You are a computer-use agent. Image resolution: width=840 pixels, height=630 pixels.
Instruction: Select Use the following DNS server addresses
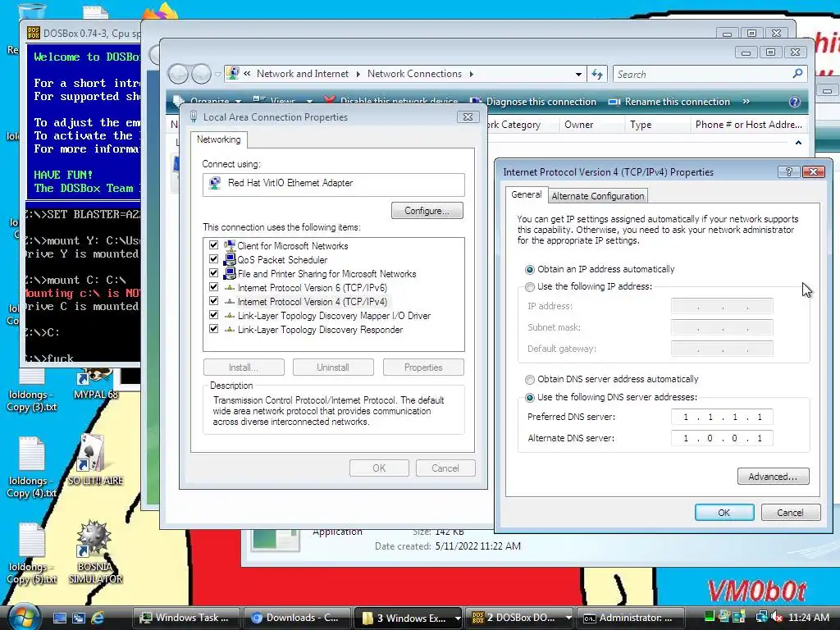coord(530,398)
